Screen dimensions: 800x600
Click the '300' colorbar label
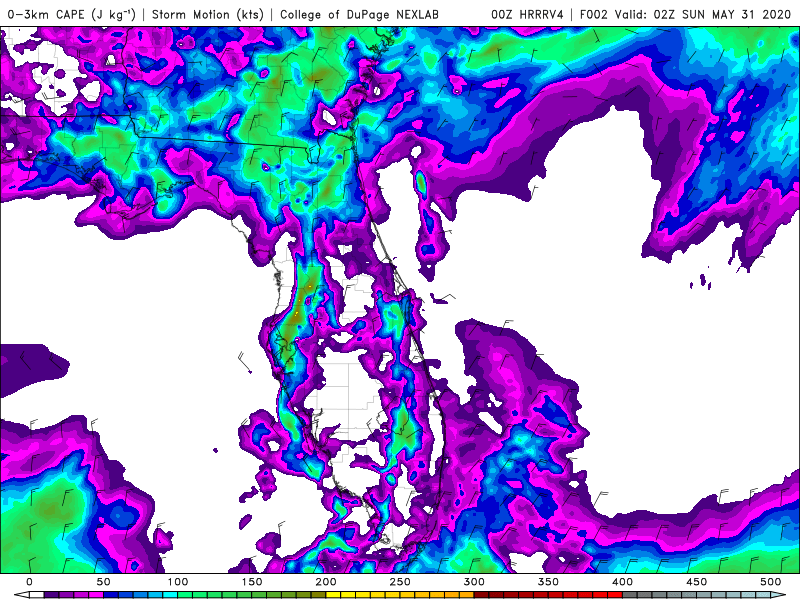(x=474, y=582)
